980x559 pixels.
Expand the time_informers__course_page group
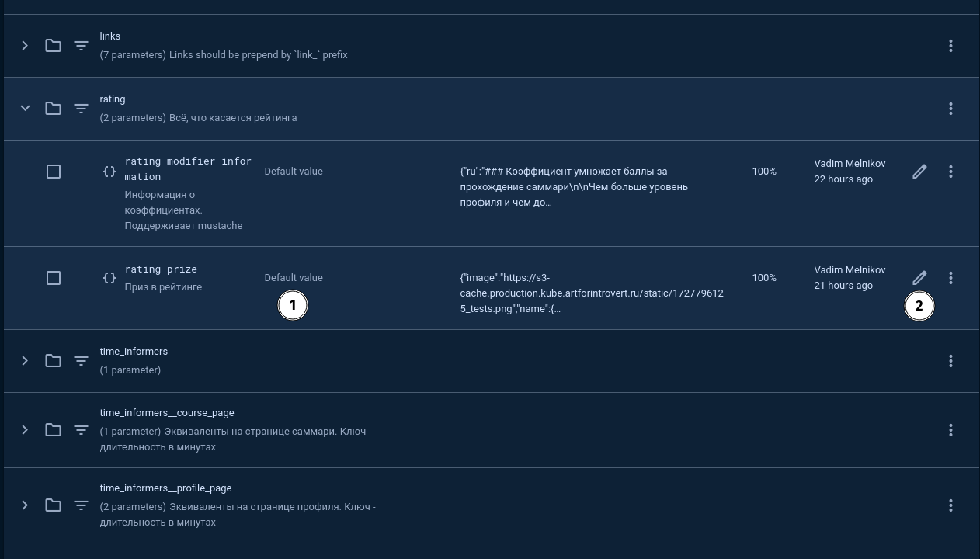[25, 430]
